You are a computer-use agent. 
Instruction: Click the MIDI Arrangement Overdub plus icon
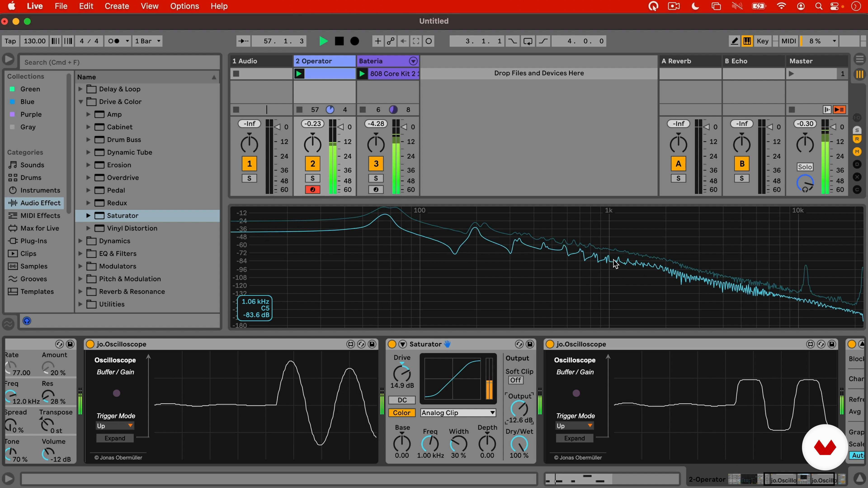pyautogui.click(x=378, y=41)
